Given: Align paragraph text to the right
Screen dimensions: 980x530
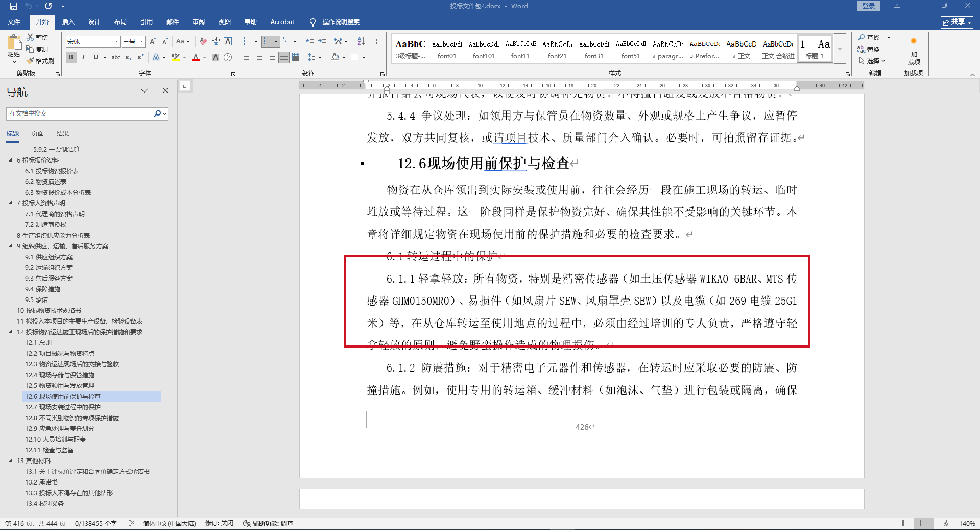Looking at the screenshot, I should click(x=272, y=57).
